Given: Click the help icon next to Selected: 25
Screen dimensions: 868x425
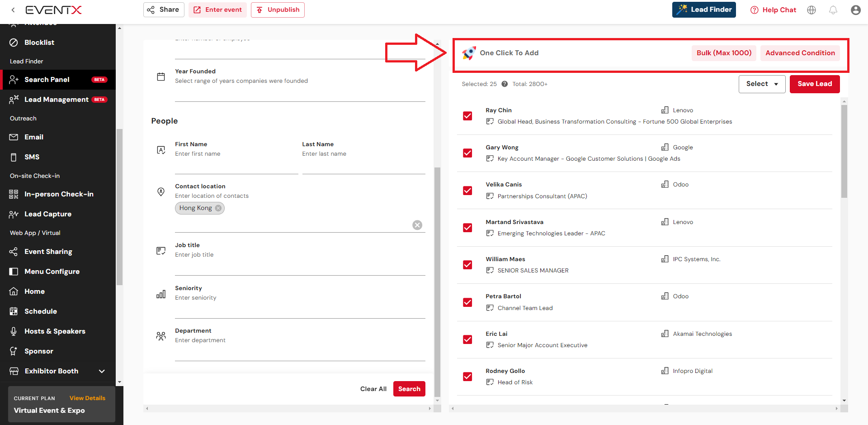Looking at the screenshot, I should click(x=505, y=84).
